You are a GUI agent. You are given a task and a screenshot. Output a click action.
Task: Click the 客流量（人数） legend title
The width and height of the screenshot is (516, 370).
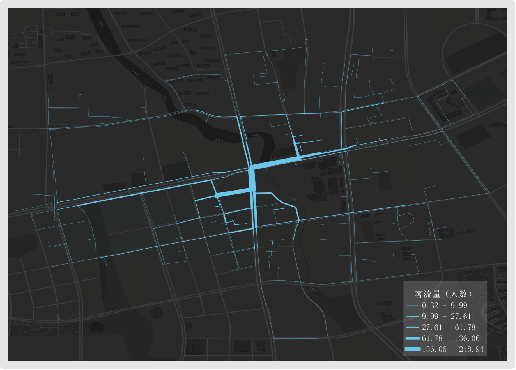[444, 294]
